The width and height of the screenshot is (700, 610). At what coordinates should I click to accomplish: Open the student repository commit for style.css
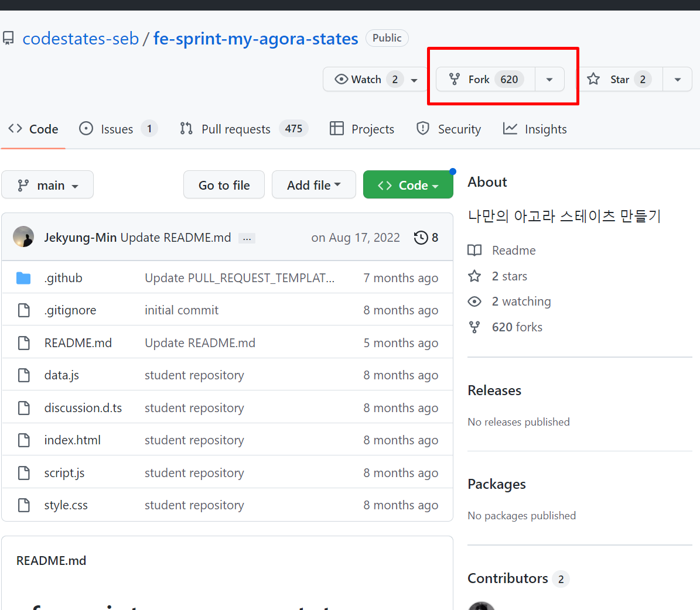[x=194, y=505]
